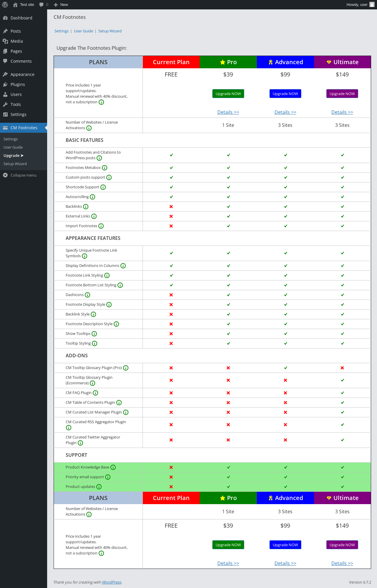Viewport: 377px width, 588px height.
Task: Click info icon next to Footnote Link Styling
Action: point(107,275)
